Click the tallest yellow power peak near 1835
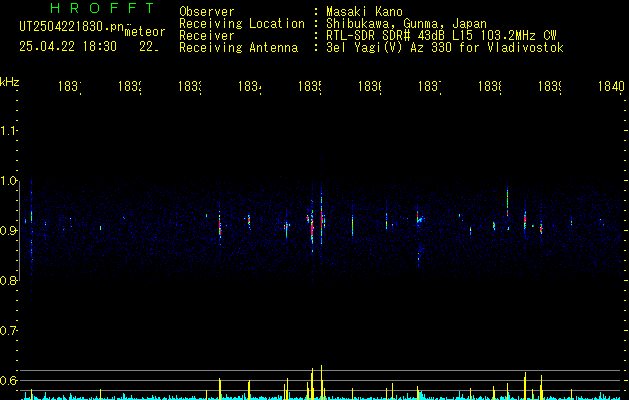Screen dimensions: 629x400 click(x=321, y=382)
